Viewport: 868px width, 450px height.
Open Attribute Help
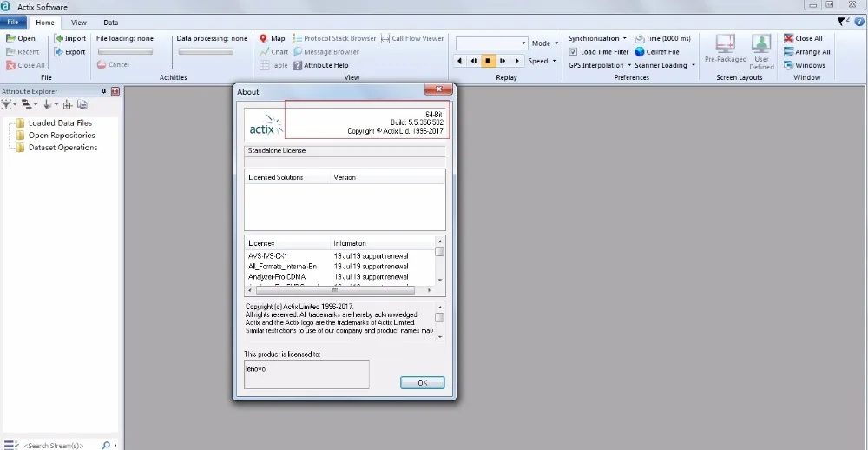(x=320, y=65)
